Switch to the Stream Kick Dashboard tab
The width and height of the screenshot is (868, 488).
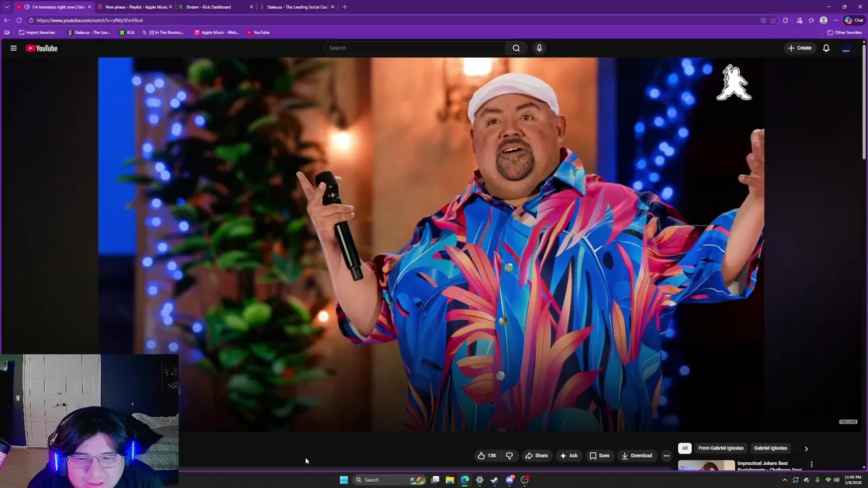[215, 7]
